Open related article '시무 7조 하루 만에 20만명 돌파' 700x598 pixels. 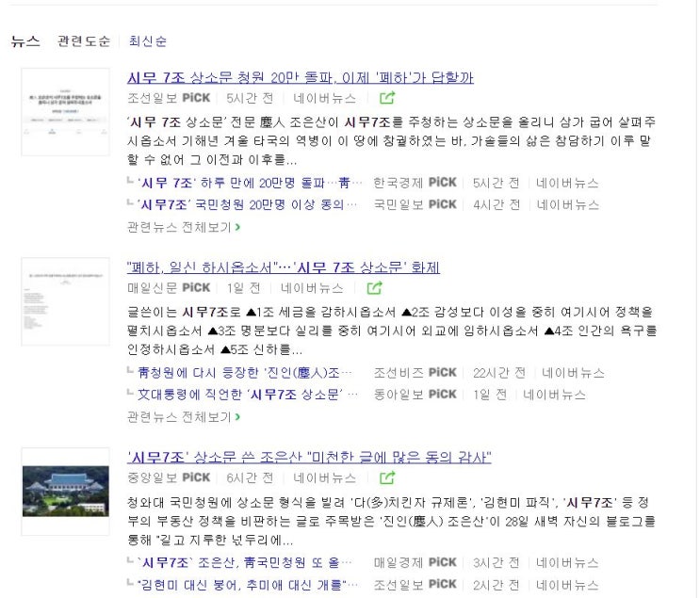click(250, 183)
